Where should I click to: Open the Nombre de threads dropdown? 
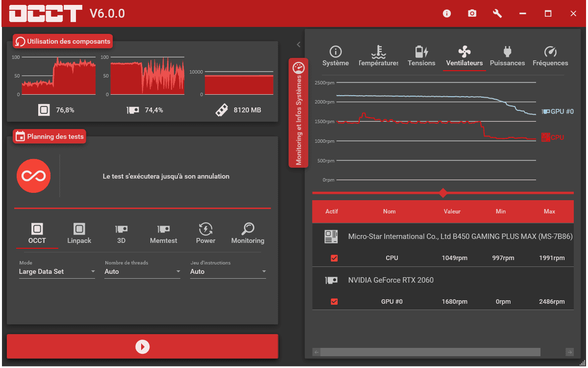tap(143, 271)
